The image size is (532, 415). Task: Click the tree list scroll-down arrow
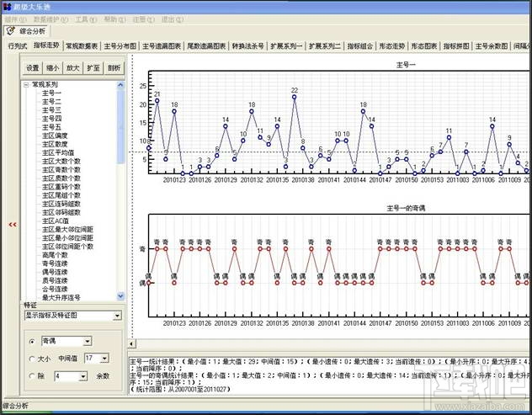(x=120, y=296)
